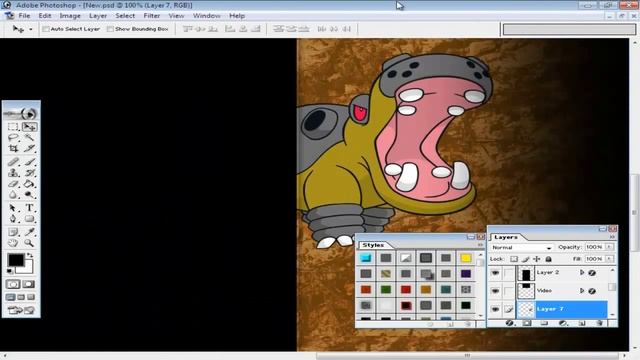
Task: Click the add layer mask icon
Action: coord(527,323)
